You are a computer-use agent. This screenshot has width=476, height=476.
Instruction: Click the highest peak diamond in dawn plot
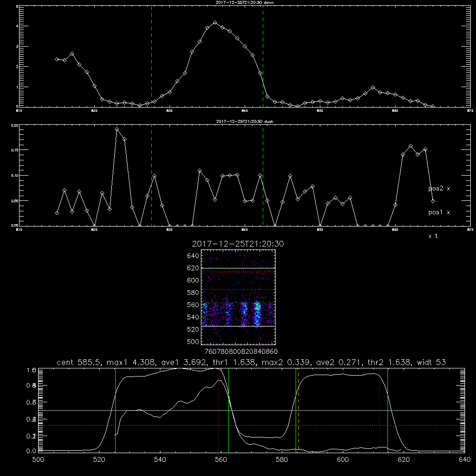point(215,23)
